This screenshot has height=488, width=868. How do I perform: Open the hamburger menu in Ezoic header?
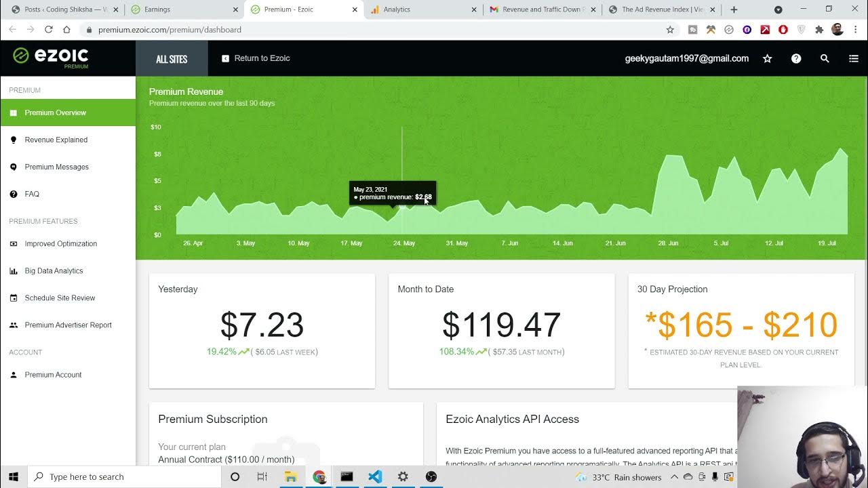click(853, 59)
